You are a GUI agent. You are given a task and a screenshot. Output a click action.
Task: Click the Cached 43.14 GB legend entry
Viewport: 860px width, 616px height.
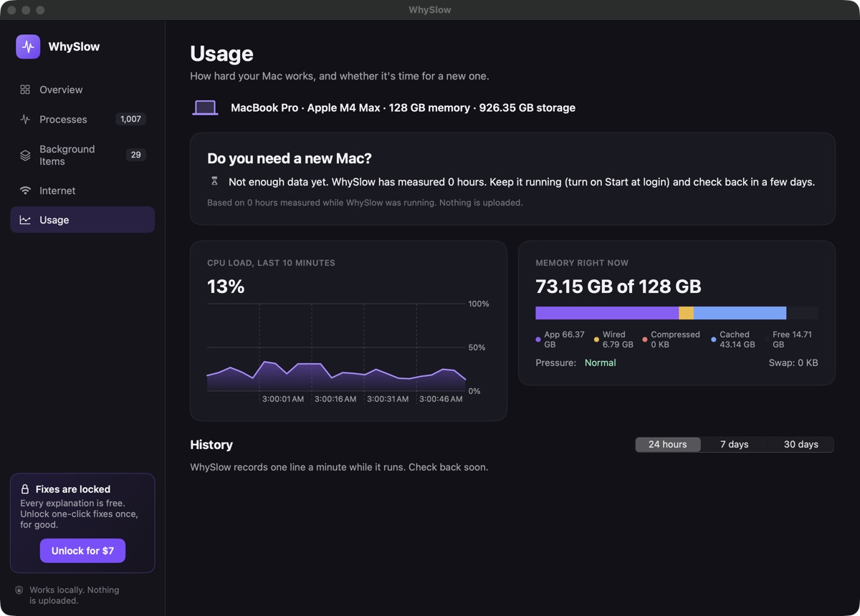click(733, 340)
